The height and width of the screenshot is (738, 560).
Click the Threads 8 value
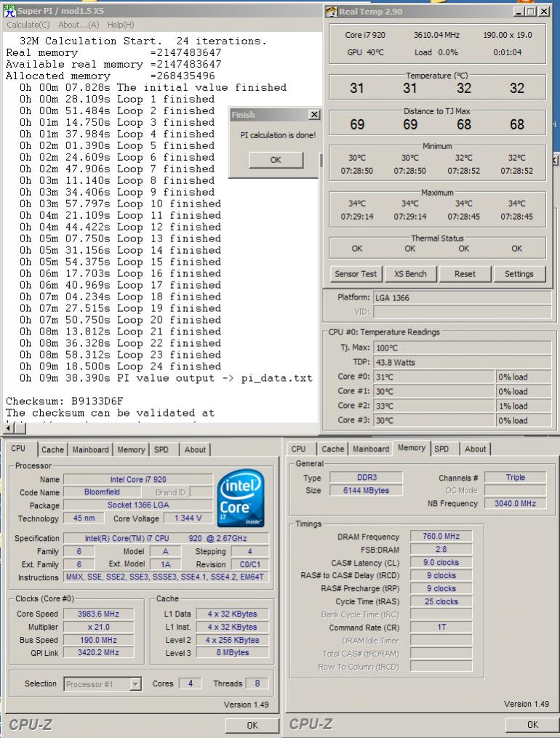pyautogui.click(x=257, y=683)
